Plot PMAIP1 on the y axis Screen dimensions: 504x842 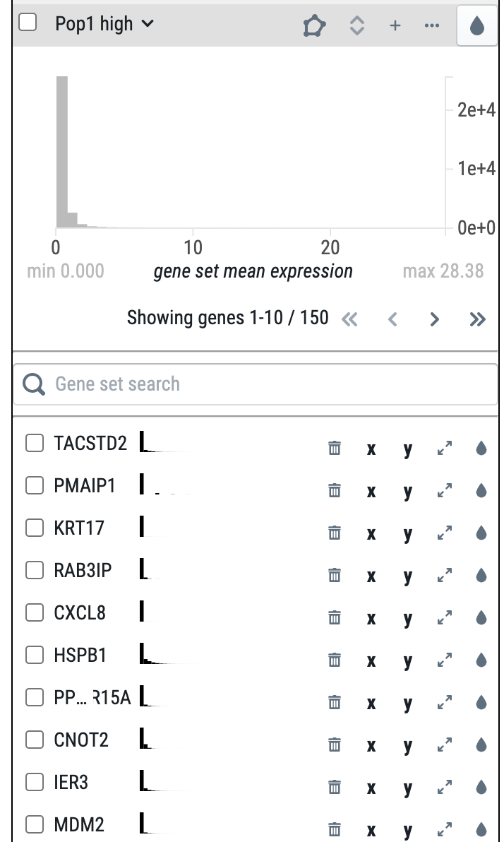point(407,490)
